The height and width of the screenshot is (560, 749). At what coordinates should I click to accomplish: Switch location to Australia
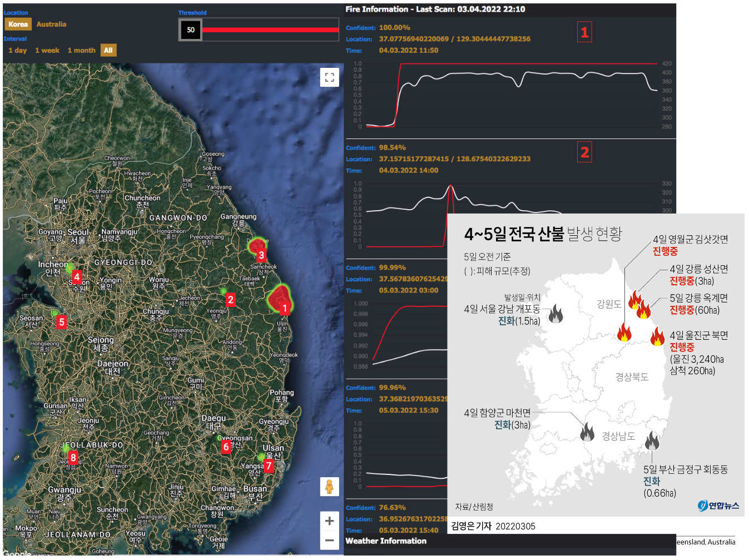(x=51, y=24)
